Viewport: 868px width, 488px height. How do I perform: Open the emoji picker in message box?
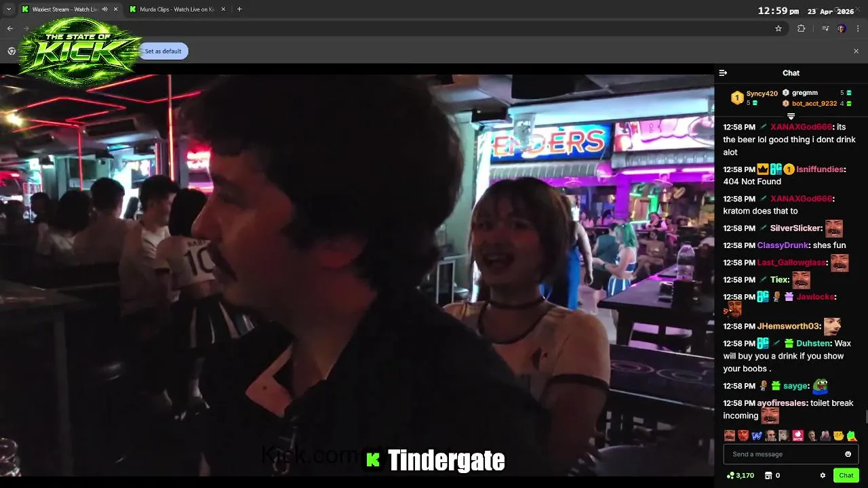[x=848, y=454]
